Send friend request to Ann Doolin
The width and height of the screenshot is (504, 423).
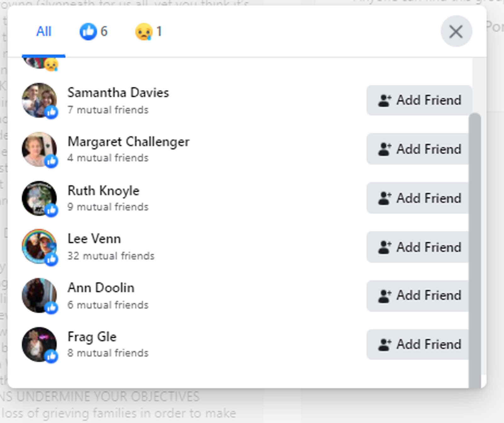(x=418, y=296)
